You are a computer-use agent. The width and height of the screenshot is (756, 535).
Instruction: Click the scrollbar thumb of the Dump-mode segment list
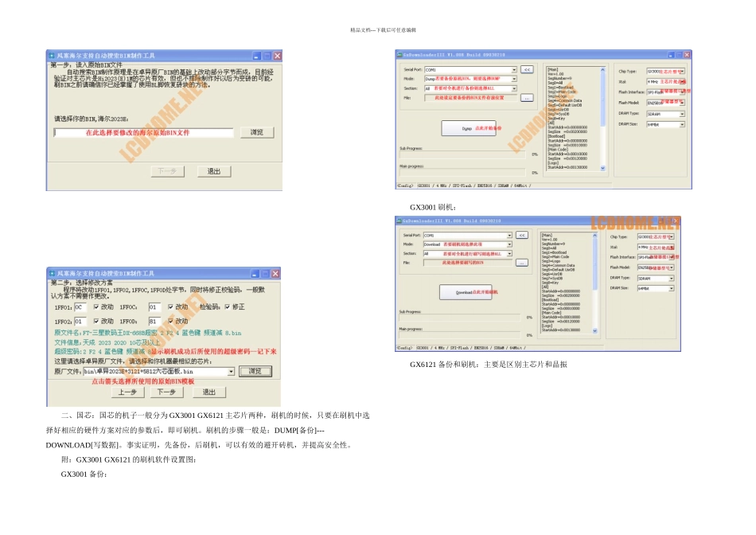coord(602,100)
